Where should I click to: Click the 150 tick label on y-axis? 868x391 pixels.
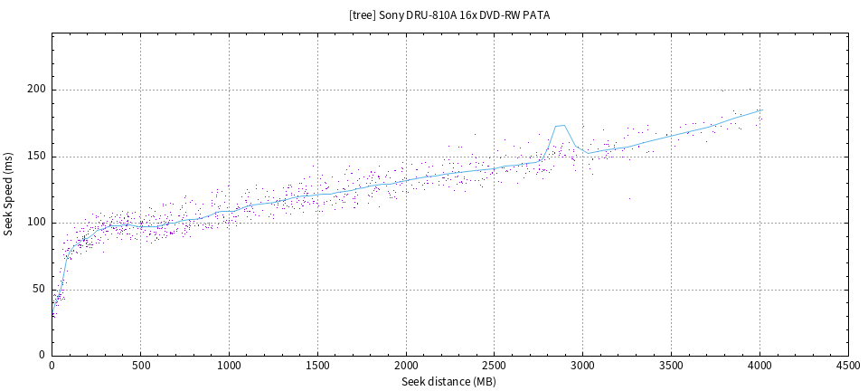(x=35, y=157)
